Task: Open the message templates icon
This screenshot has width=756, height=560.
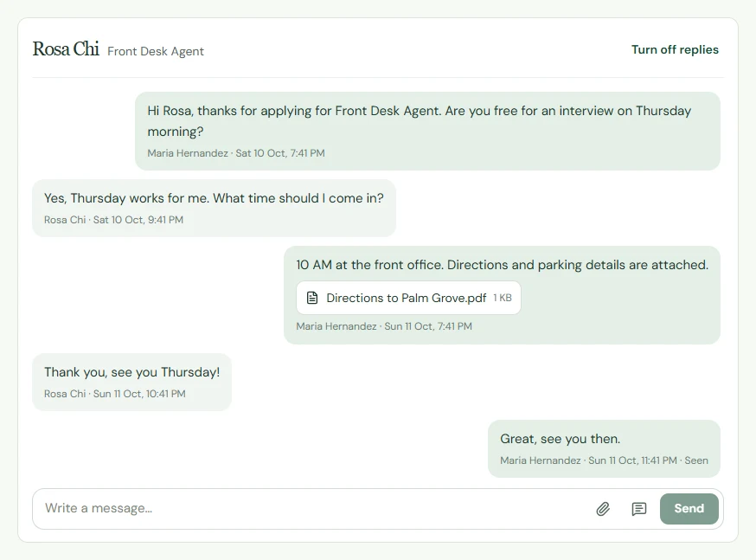Action: 639,509
